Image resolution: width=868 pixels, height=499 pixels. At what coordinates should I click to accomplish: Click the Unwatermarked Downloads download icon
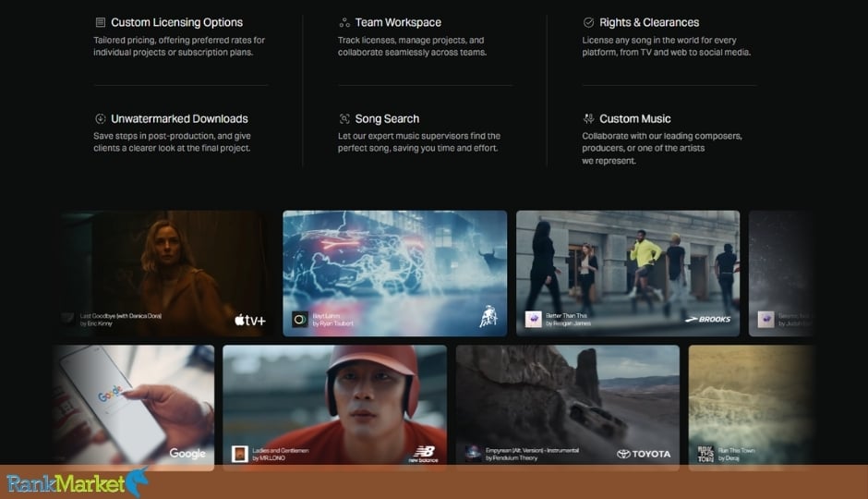[x=101, y=118]
